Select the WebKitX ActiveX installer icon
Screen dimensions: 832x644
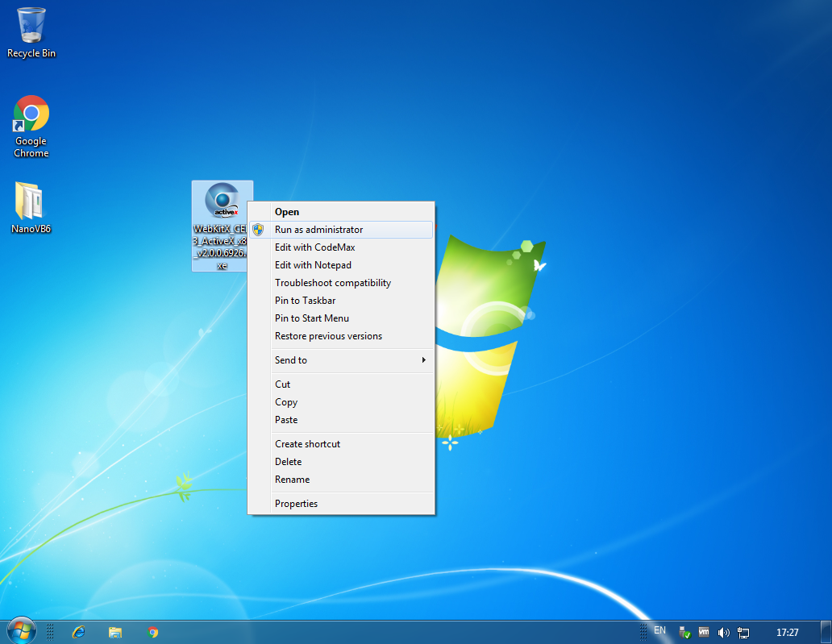coord(222,226)
